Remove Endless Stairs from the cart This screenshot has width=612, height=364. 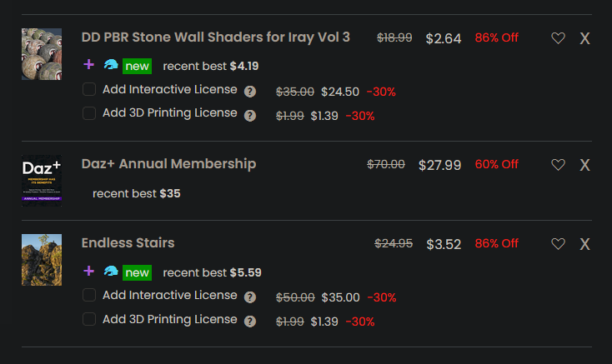click(584, 244)
